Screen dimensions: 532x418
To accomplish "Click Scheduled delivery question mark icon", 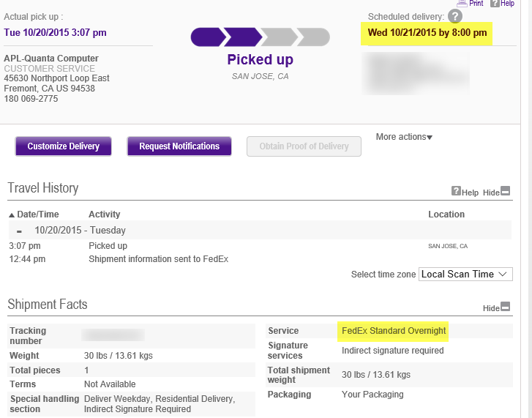I will click(455, 16).
